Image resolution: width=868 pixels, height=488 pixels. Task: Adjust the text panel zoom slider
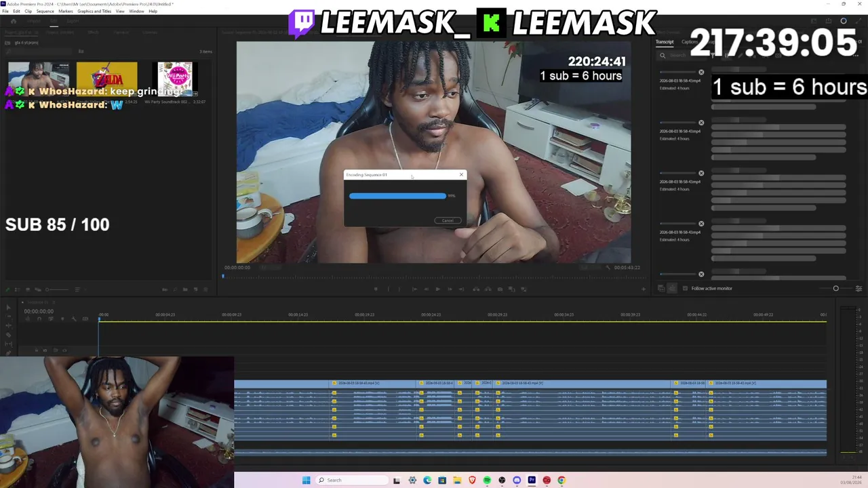(x=835, y=289)
